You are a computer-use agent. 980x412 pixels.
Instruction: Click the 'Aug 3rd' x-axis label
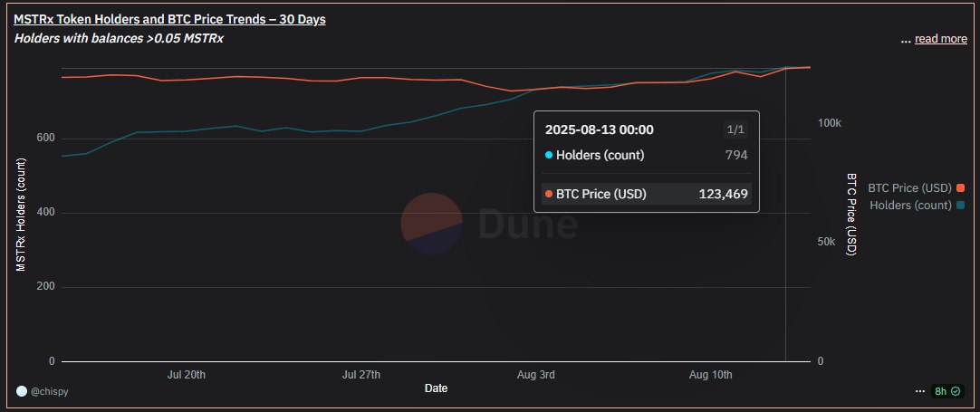(x=535, y=375)
